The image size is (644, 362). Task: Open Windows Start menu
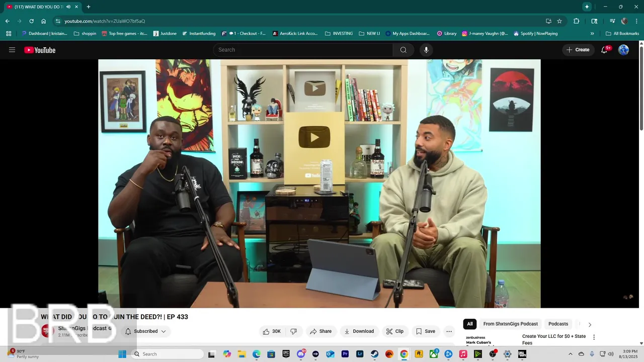(122, 354)
